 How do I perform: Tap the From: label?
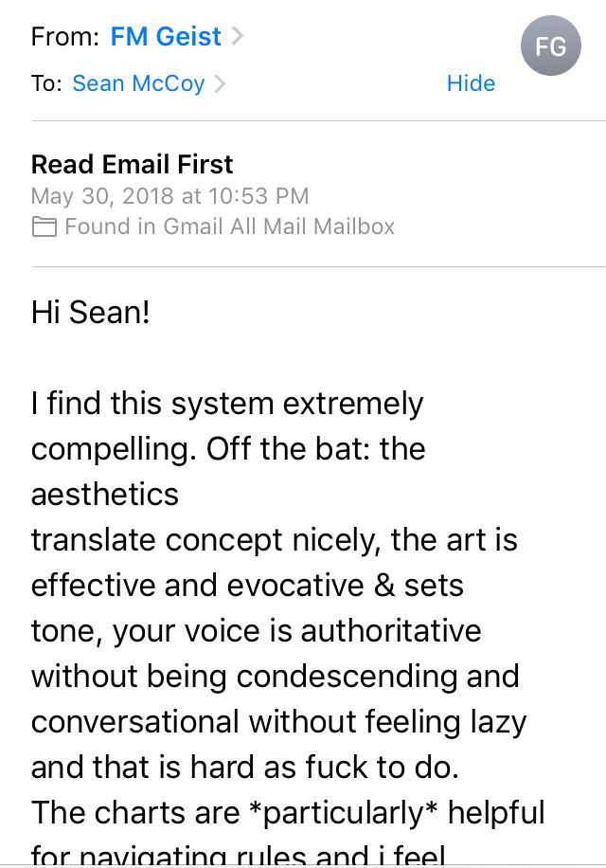point(65,37)
